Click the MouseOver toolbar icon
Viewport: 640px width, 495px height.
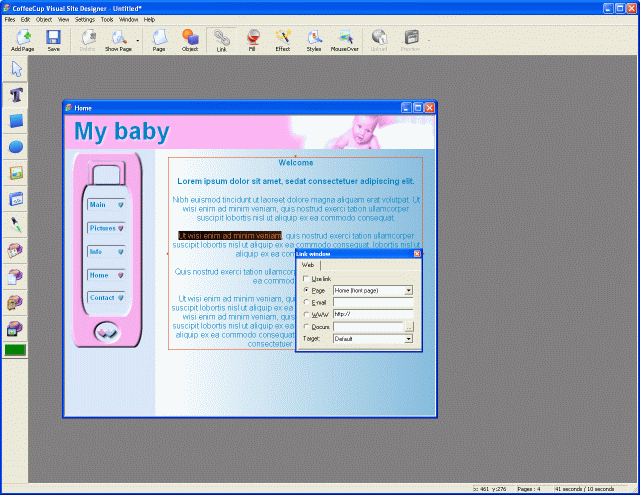[x=344, y=40]
